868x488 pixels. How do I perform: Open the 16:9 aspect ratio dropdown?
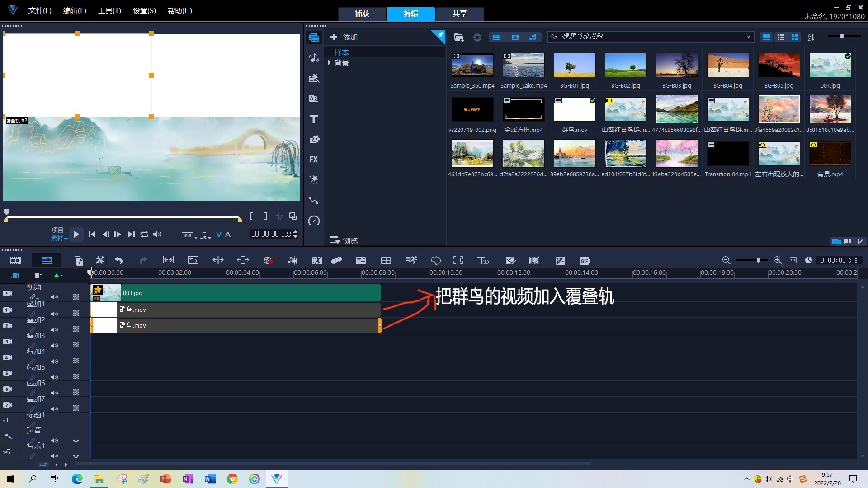[x=189, y=235]
